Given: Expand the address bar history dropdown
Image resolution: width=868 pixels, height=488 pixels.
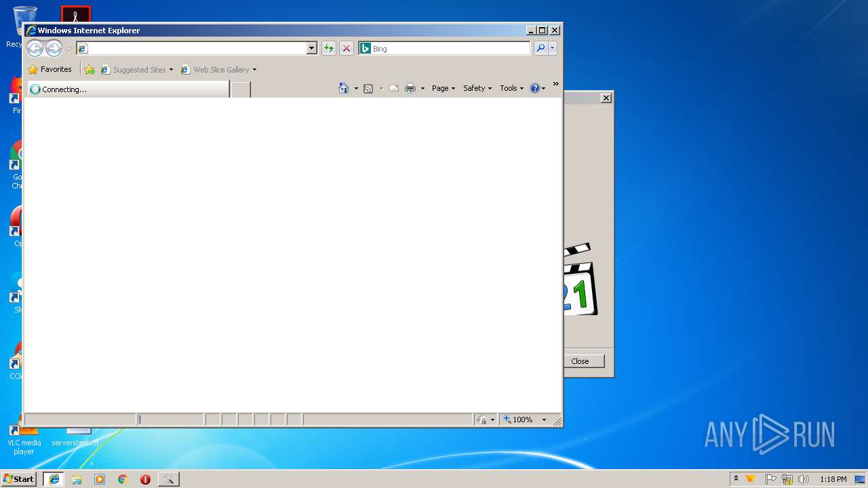Looking at the screenshot, I should click(x=312, y=48).
